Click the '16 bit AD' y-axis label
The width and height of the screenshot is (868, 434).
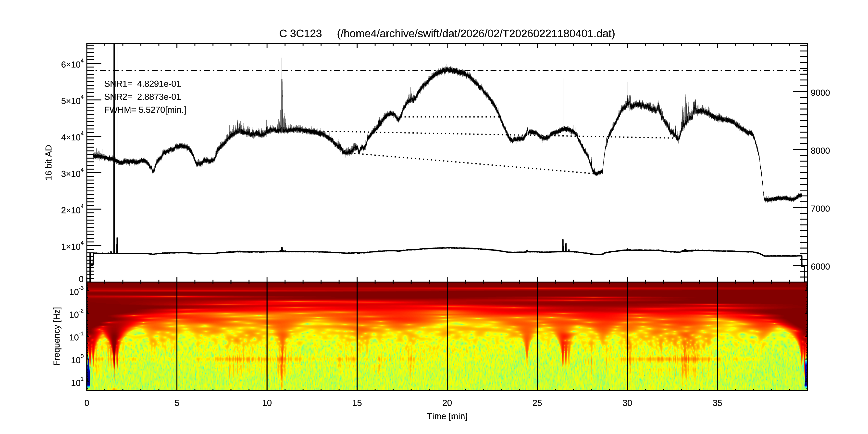coord(49,162)
